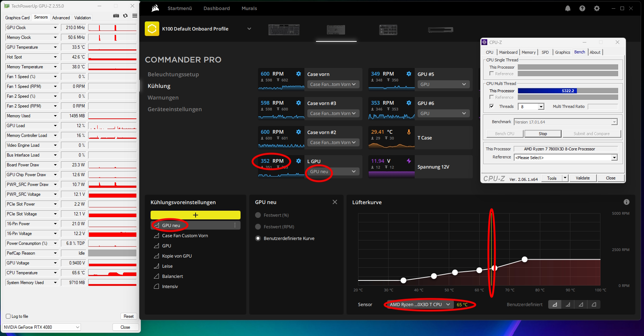Open fan settings gear for Case vorn #2

[299, 132]
